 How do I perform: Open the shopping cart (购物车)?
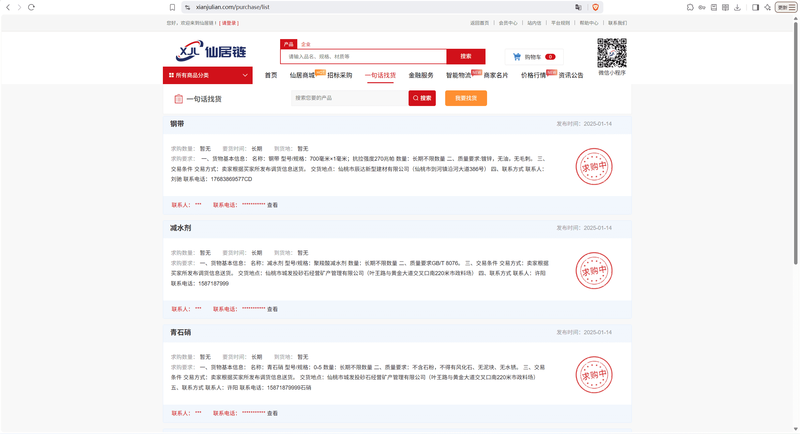pos(534,57)
